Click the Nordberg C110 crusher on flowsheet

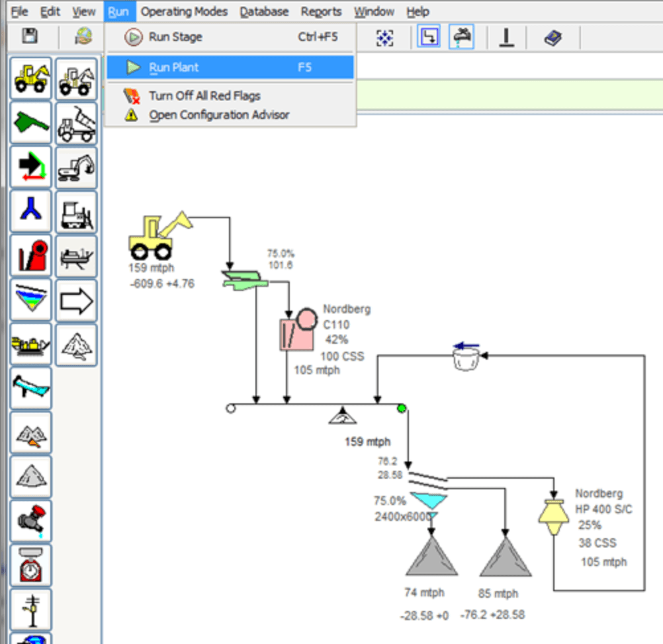[x=296, y=331]
